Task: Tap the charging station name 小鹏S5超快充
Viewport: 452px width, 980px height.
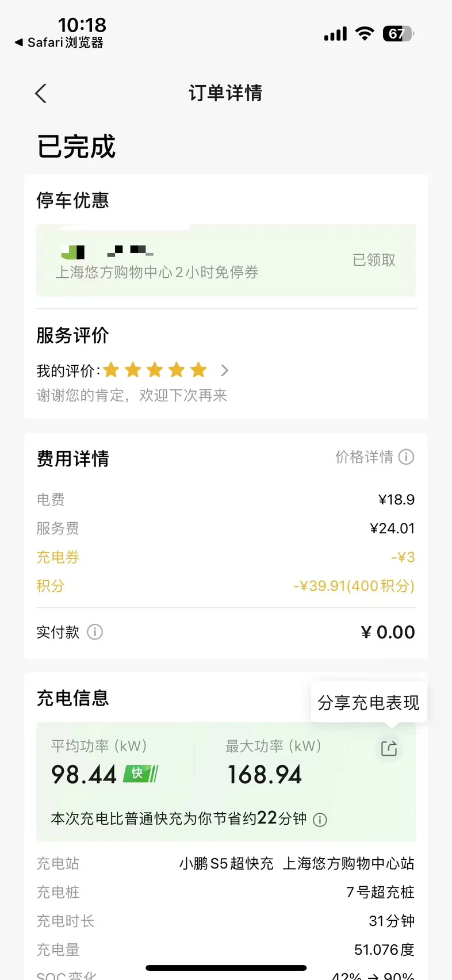Action: [x=227, y=863]
